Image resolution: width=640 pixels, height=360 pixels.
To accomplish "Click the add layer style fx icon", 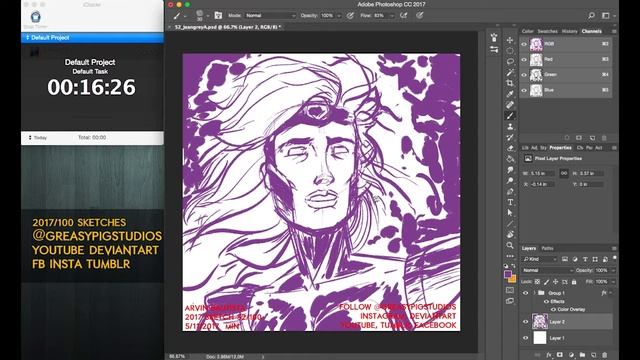I will [549, 355].
